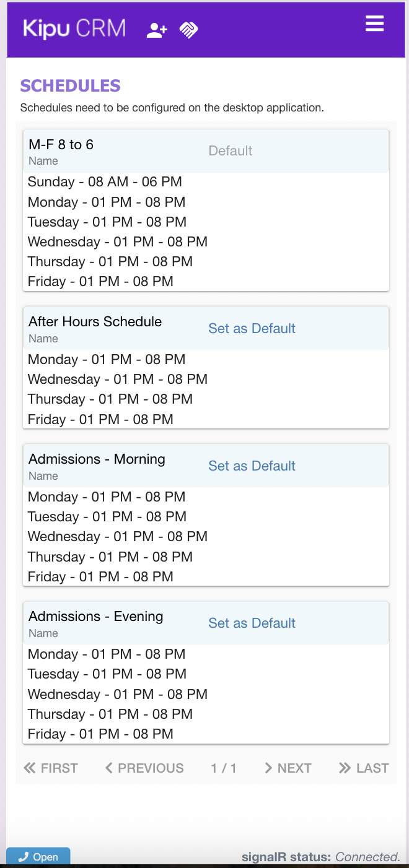
Task: Go to the PREVIOUS page
Action: 144,768
